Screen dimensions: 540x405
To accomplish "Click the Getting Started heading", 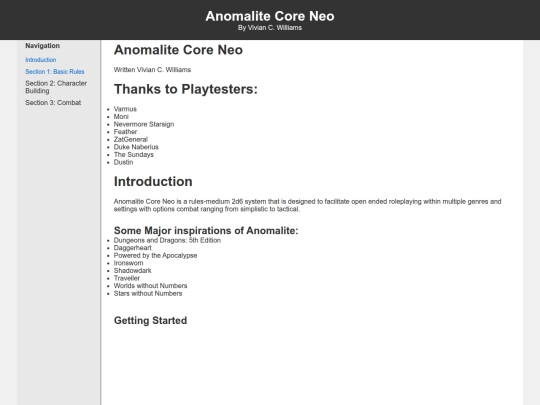I will point(150,320).
